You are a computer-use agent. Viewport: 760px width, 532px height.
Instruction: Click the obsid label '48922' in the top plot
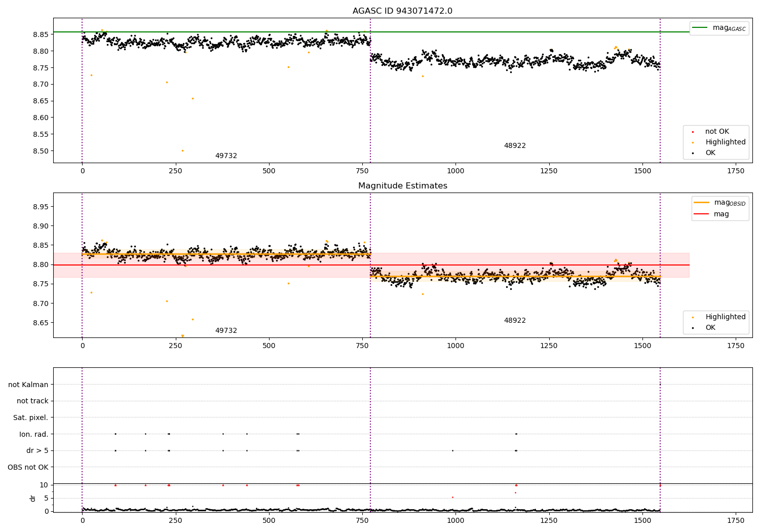click(515, 146)
